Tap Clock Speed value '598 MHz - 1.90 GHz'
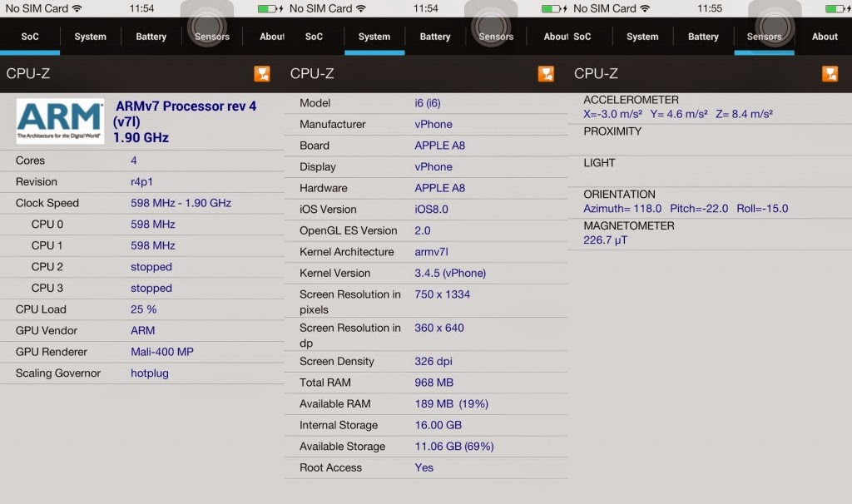852x504 pixels. 181,203
